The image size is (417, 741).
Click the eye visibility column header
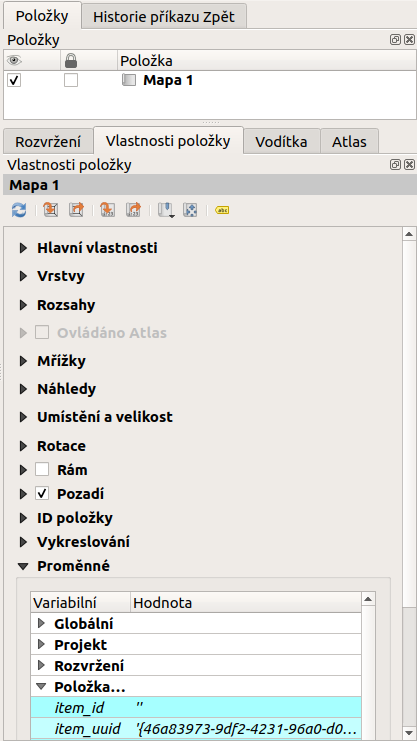click(x=14, y=60)
